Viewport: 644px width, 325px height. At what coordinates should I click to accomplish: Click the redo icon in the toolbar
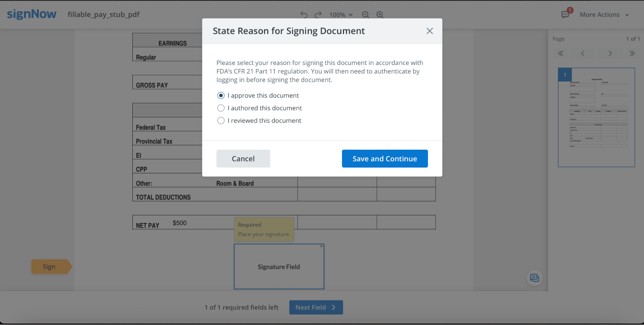tap(318, 14)
